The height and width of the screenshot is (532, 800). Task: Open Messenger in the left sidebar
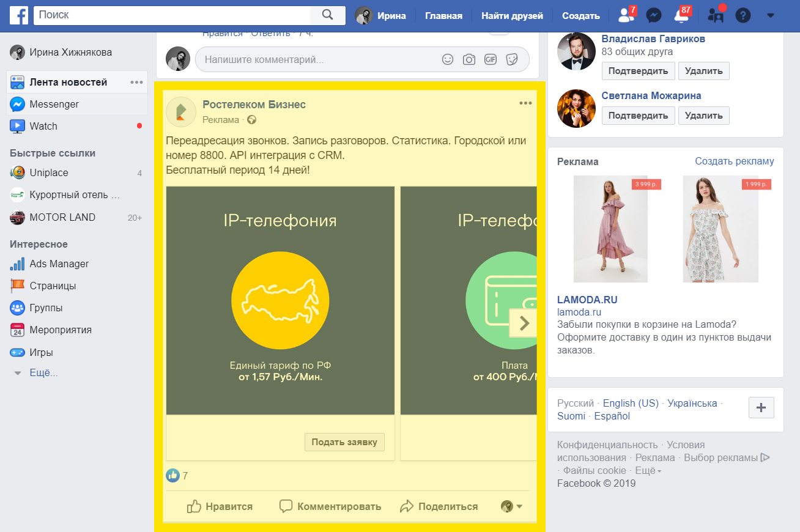(x=77, y=104)
